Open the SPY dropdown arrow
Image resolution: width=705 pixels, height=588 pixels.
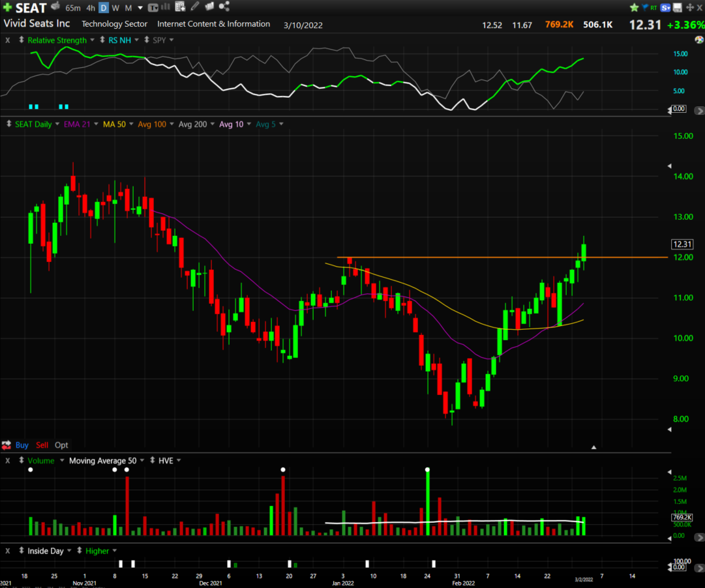coord(172,40)
